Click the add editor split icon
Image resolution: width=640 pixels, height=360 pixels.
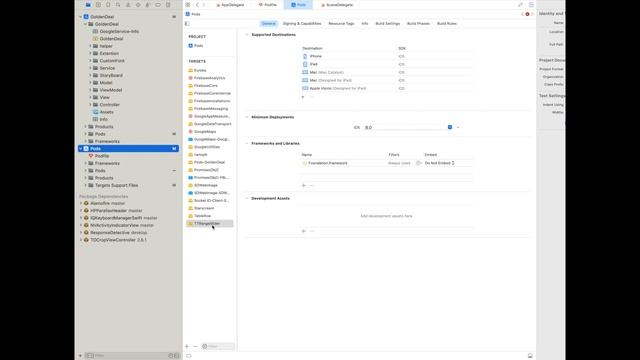(x=531, y=5)
